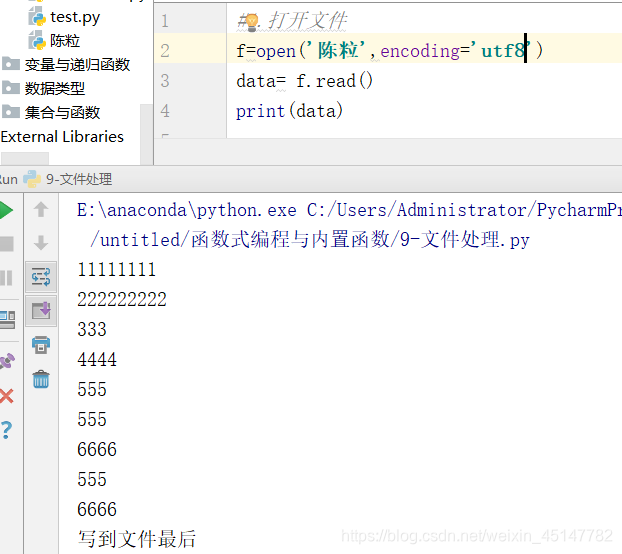Select the 陈粒 file in project tree
Screen dimensions: 622x554
65,41
